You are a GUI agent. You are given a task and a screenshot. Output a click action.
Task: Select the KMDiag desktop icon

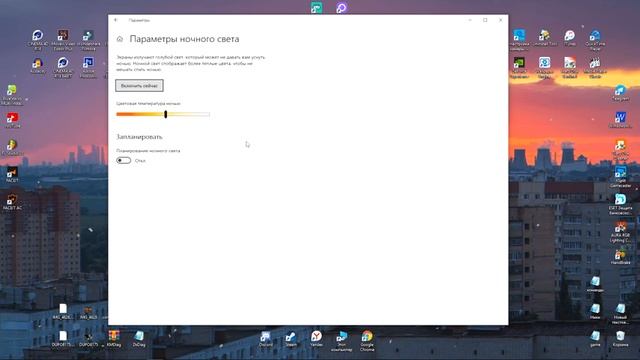pyautogui.click(x=114, y=339)
